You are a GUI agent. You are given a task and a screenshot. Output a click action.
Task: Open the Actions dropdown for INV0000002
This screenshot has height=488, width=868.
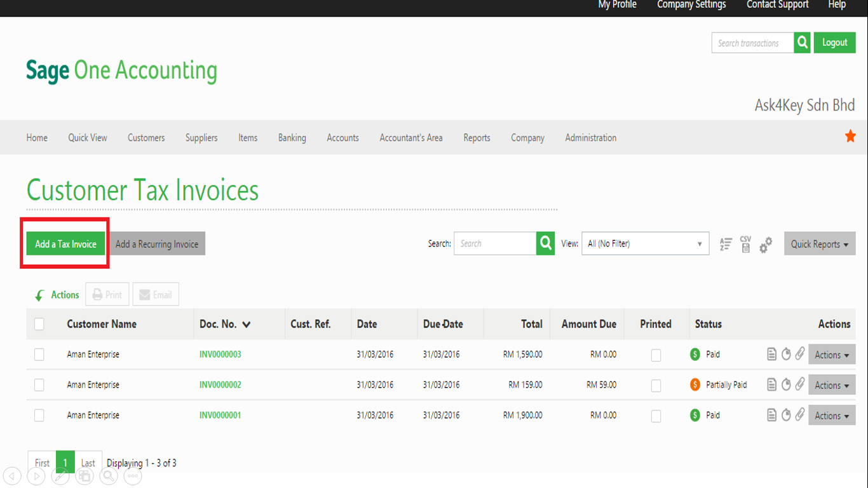(x=832, y=385)
